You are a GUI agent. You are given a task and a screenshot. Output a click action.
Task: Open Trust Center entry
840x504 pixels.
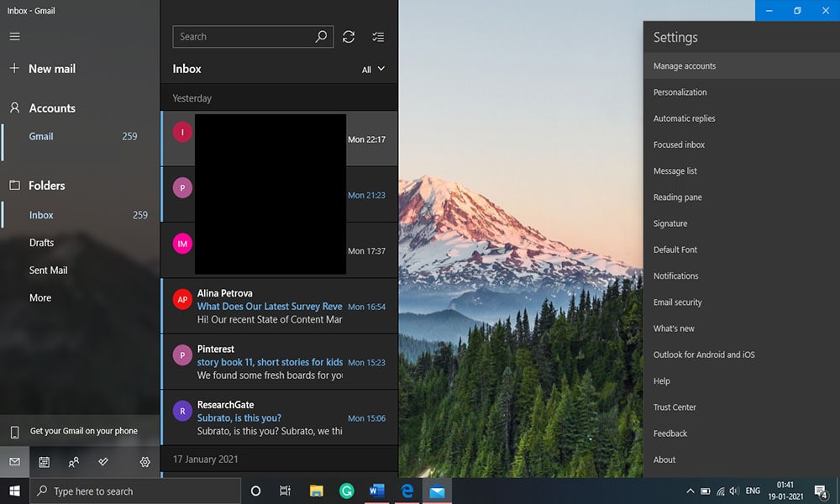coord(742,407)
